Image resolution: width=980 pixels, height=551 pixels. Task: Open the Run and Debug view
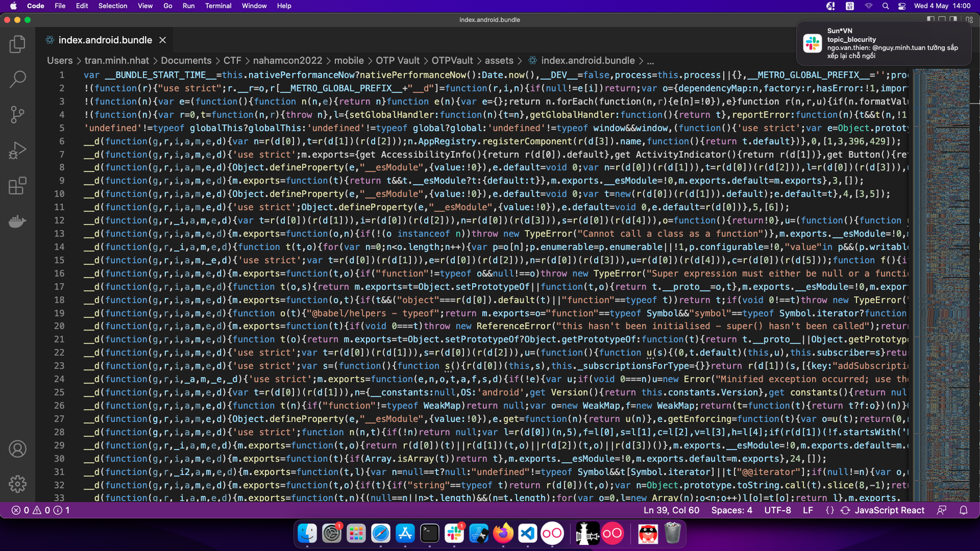pos(17,150)
